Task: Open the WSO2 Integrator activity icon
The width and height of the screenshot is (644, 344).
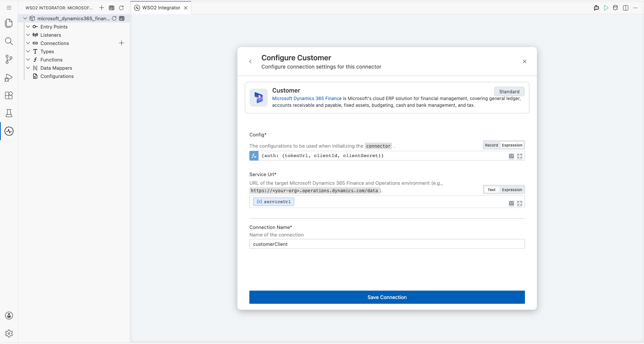Action: click(x=9, y=131)
